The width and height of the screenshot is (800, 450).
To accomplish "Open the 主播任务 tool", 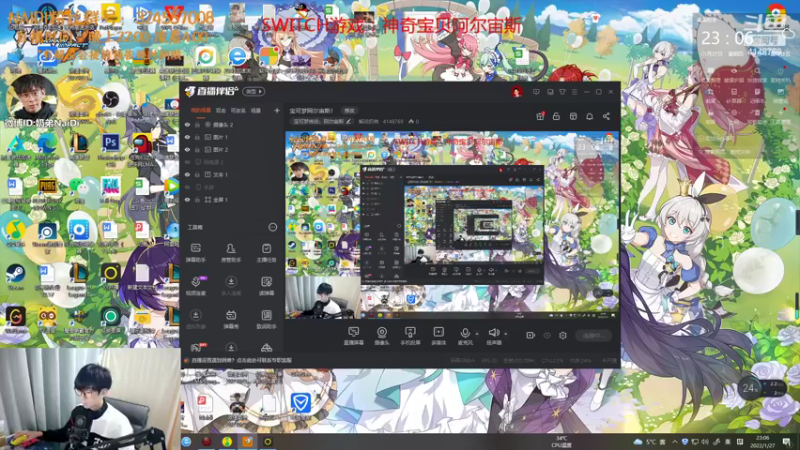I will tap(266, 252).
